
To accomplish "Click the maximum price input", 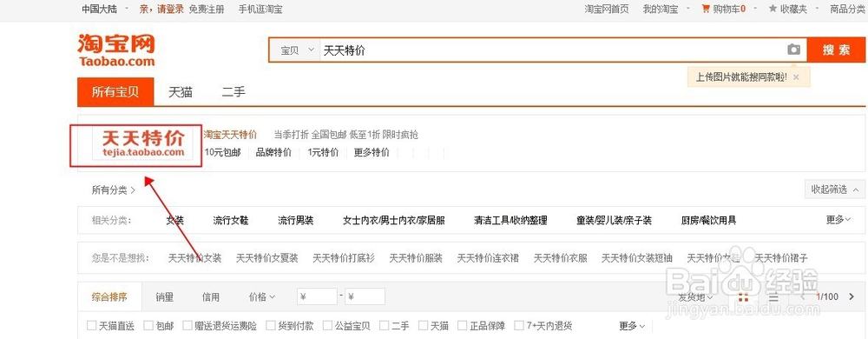I will coord(365,297).
